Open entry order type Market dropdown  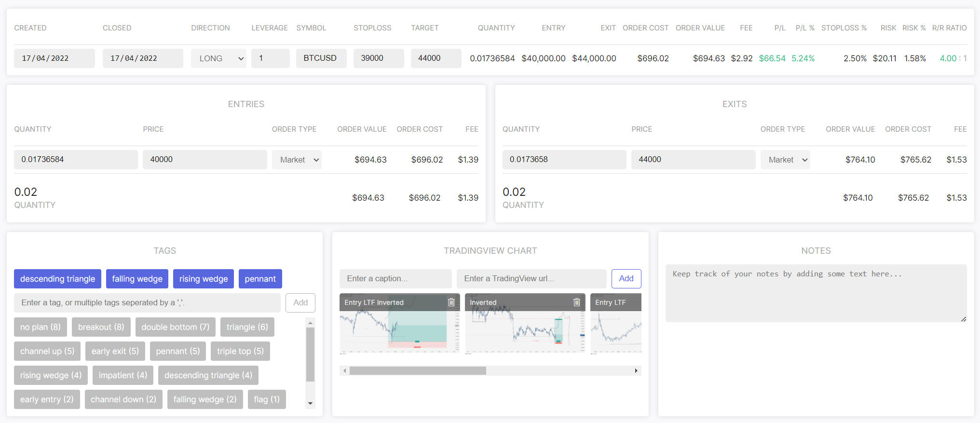tap(297, 160)
